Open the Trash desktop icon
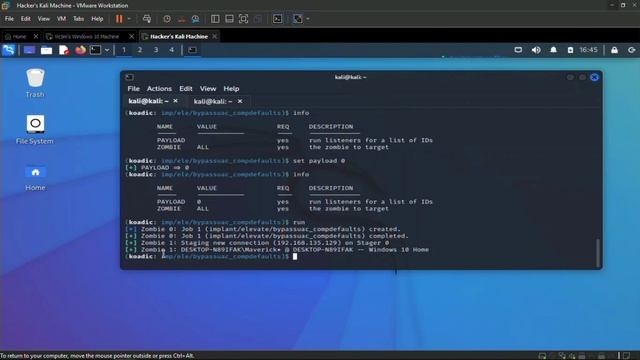The width and height of the screenshot is (640, 360). click(x=35, y=83)
